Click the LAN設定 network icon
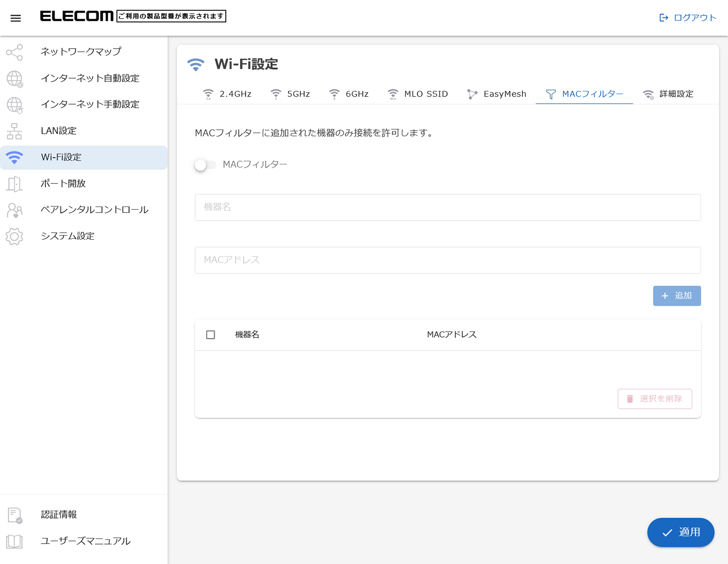728x564 pixels. click(x=15, y=131)
